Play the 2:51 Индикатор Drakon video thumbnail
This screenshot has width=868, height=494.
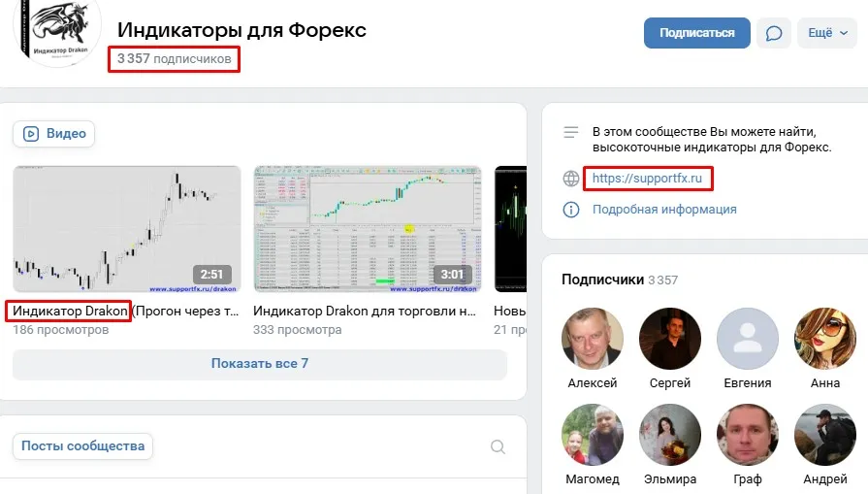[x=127, y=229]
